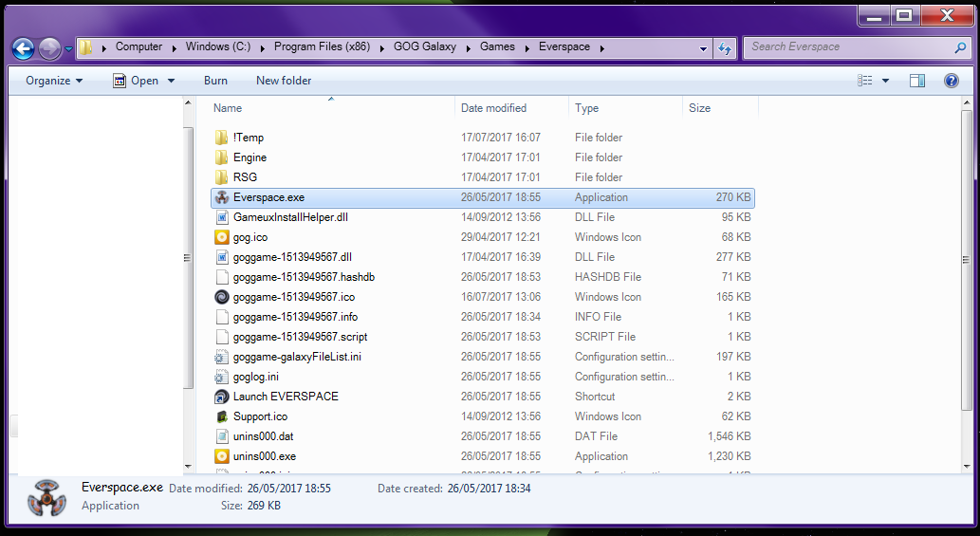Select the goglog.ini file icon
This screenshot has width=980, height=536.
(221, 378)
